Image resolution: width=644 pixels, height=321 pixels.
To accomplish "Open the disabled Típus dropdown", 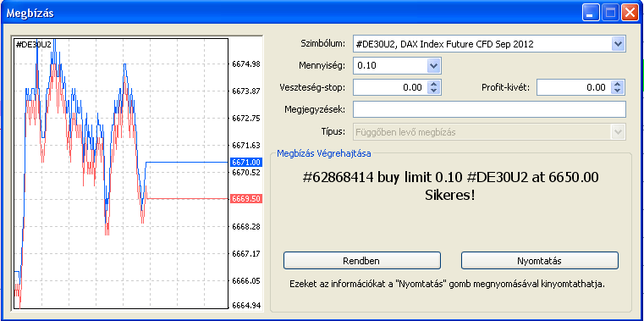I will point(618,132).
